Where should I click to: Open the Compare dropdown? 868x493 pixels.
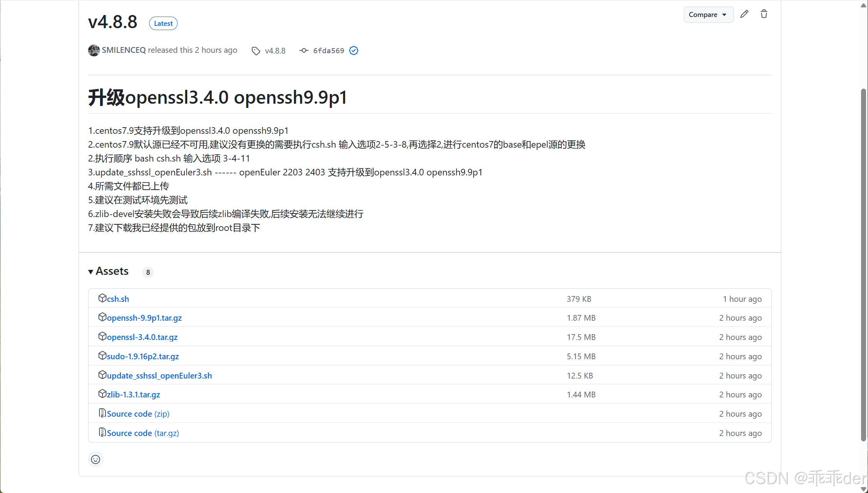(x=708, y=15)
